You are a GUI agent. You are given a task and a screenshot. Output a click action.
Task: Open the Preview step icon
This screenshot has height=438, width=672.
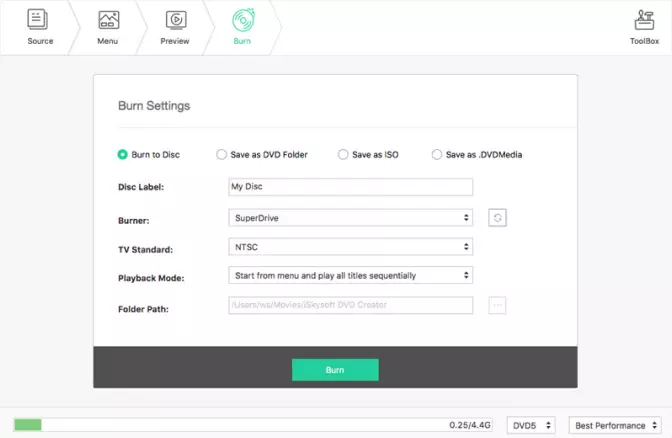tap(176, 20)
